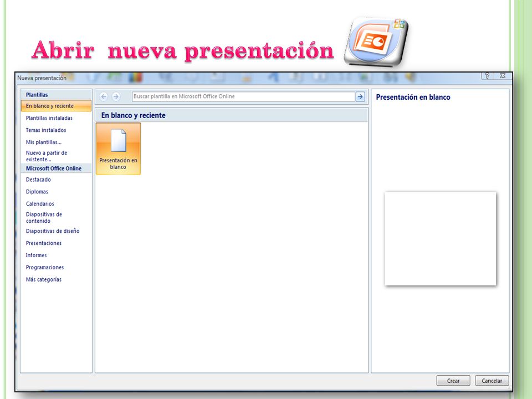Viewport: 532px width, 399px height.
Task: Start the template search with the arrow button
Action: [360, 96]
